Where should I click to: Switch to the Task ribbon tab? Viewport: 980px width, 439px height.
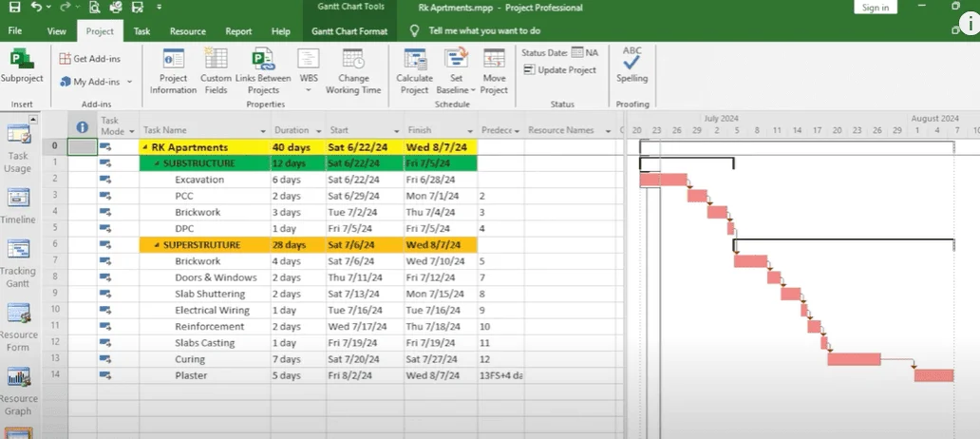[x=141, y=30]
